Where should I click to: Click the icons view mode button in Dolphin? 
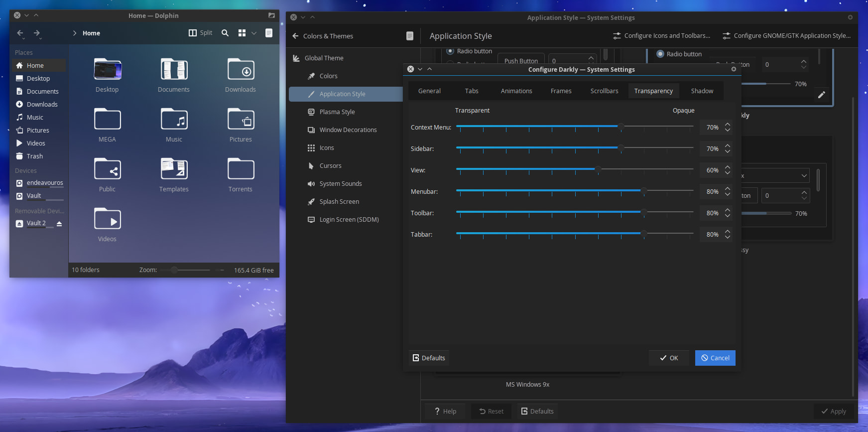pos(242,33)
